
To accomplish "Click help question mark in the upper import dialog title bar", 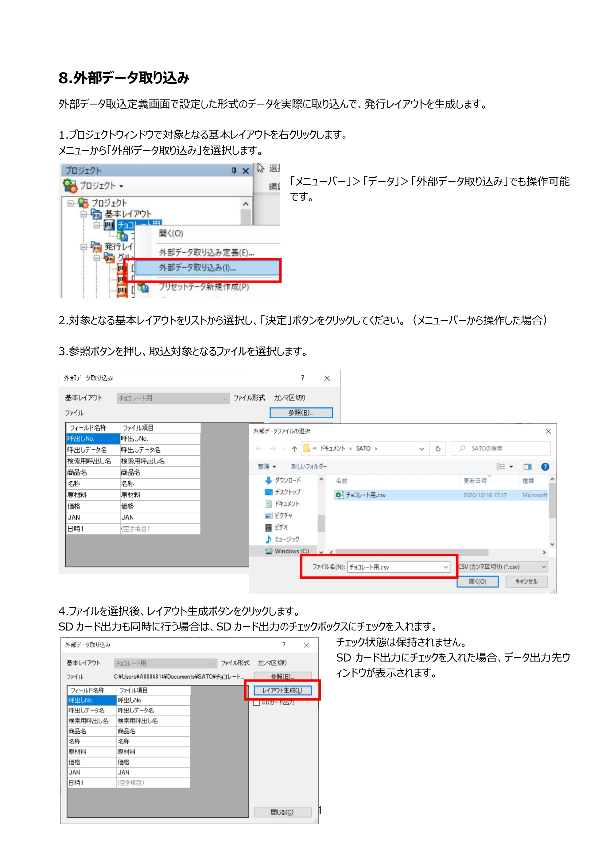I will (302, 378).
